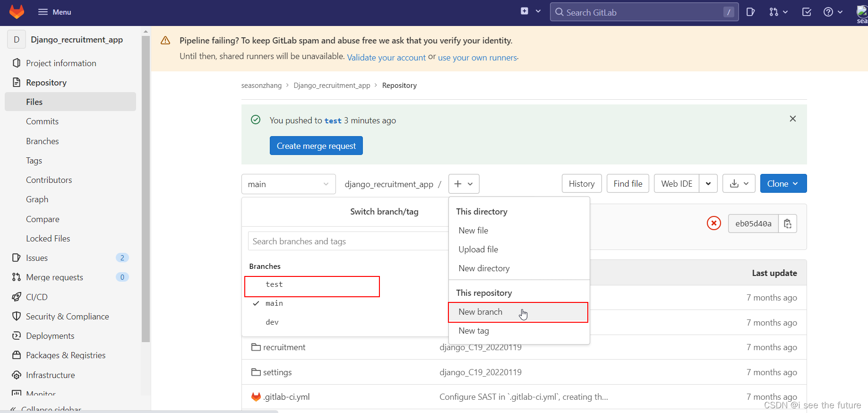Click the Configure SAST commit message
The image size is (868, 413).
(524, 397)
